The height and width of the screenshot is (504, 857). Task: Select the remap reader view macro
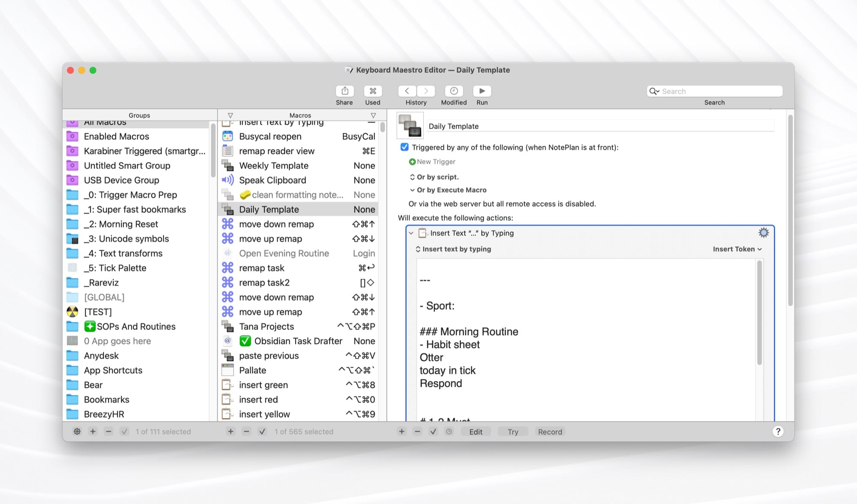299,151
